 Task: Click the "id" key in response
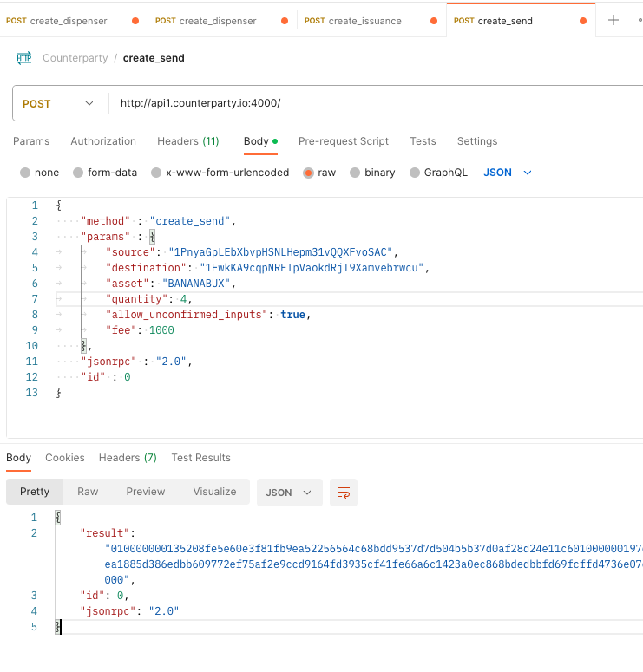click(x=93, y=596)
